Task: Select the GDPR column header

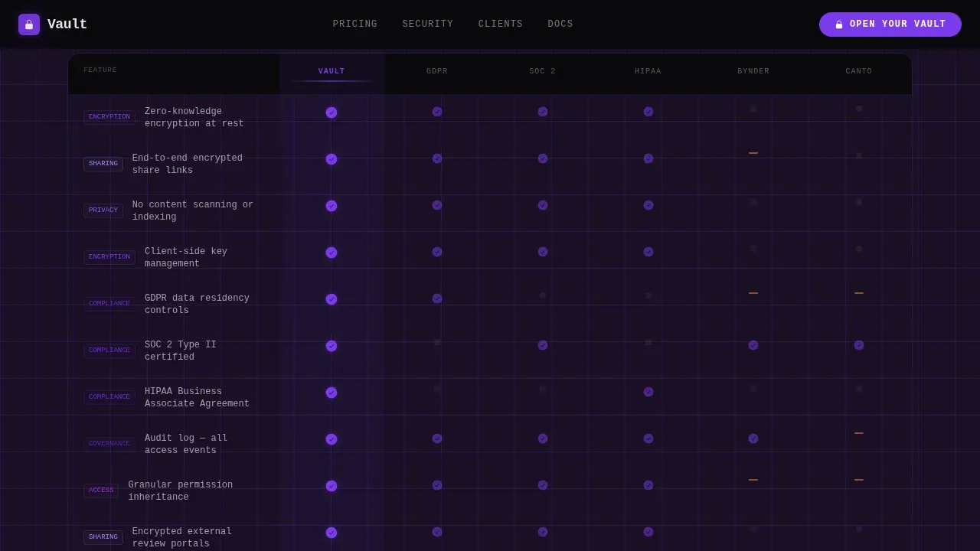Action: point(437,72)
